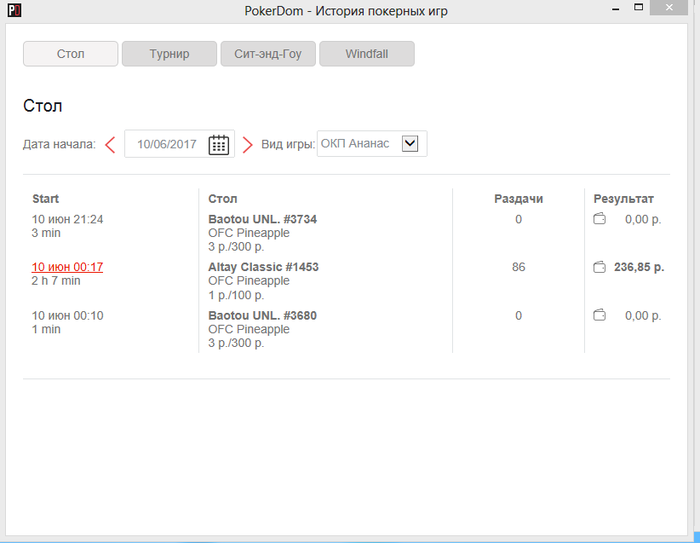Click the 3 min duration text
The height and width of the screenshot is (543, 700).
point(46,233)
